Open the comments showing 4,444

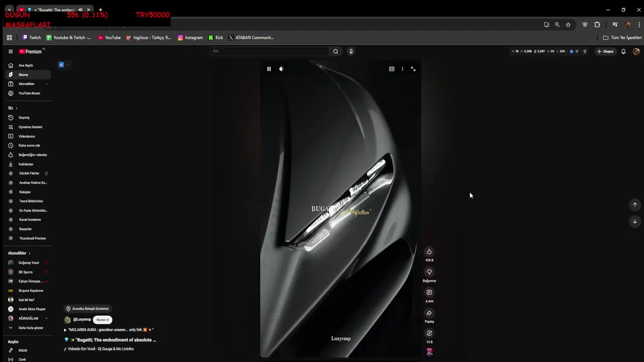click(x=429, y=293)
